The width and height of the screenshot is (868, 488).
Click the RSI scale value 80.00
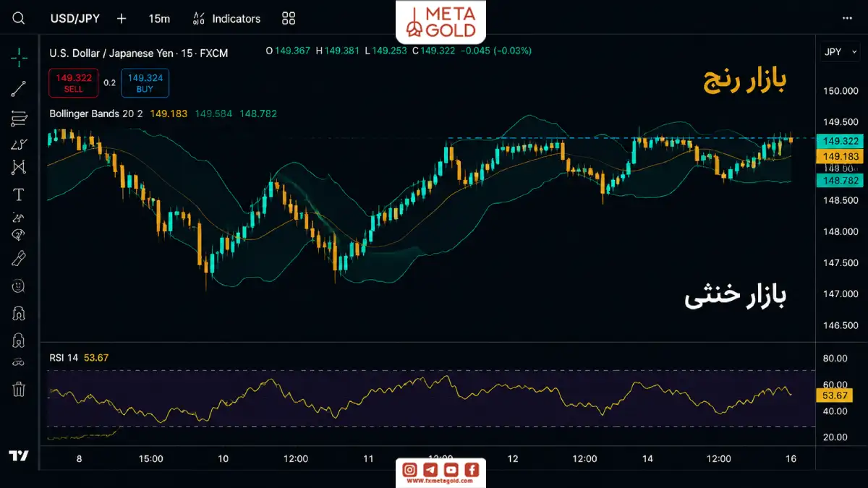point(835,359)
